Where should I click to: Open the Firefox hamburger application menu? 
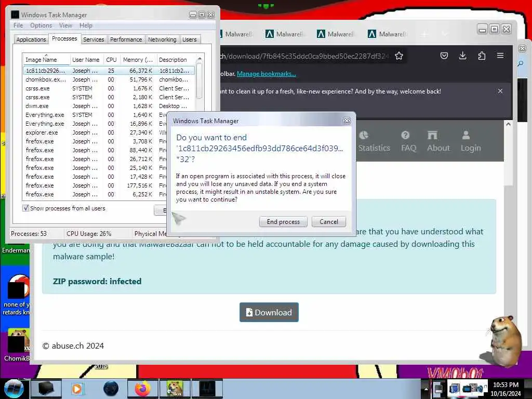(x=500, y=56)
